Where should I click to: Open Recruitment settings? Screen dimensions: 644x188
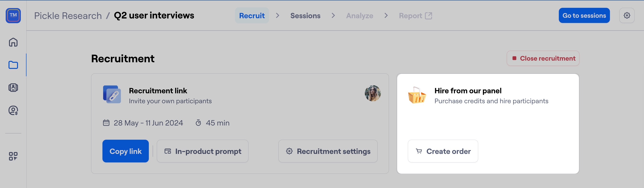pos(328,151)
